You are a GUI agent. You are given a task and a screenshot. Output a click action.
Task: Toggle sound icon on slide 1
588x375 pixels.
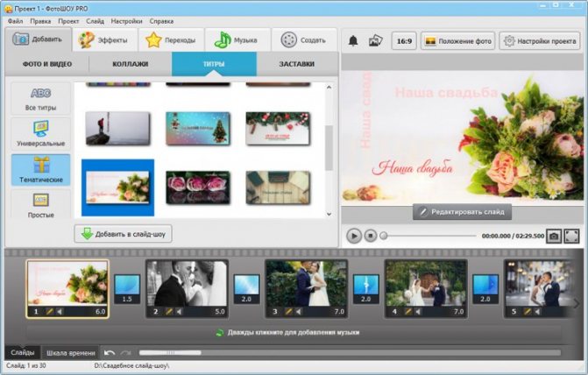coord(60,311)
